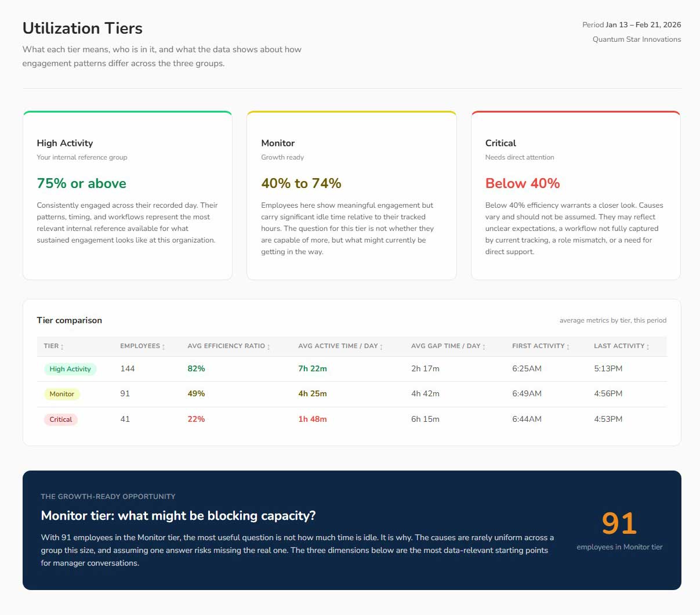
Task: Open the High Activity tier card
Action: (x=128, y=196)
